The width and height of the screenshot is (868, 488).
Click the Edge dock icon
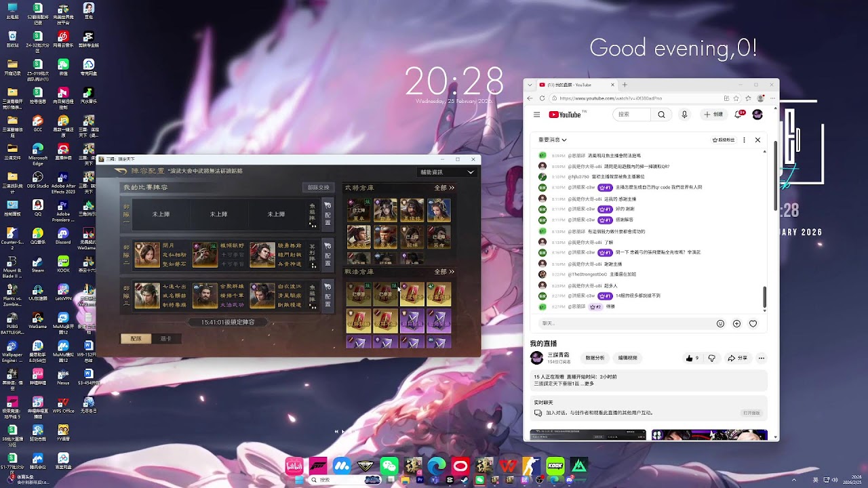pyautogui.click(x=437, y=466)
